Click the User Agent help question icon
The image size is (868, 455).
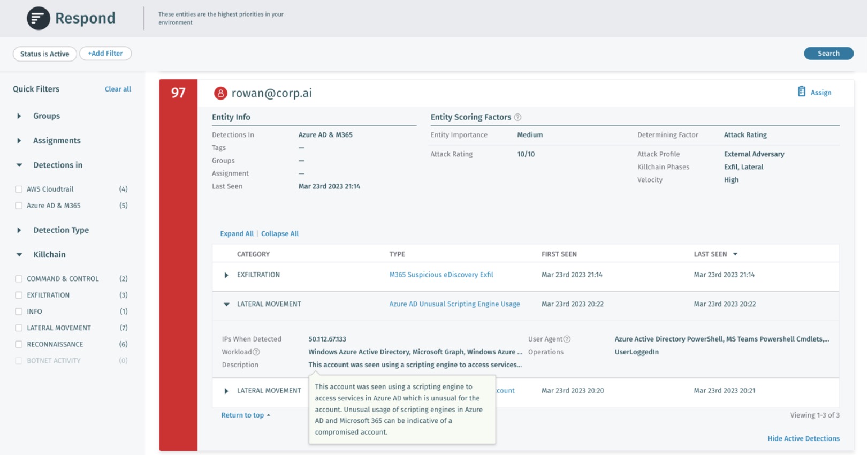tap(567, 339)
